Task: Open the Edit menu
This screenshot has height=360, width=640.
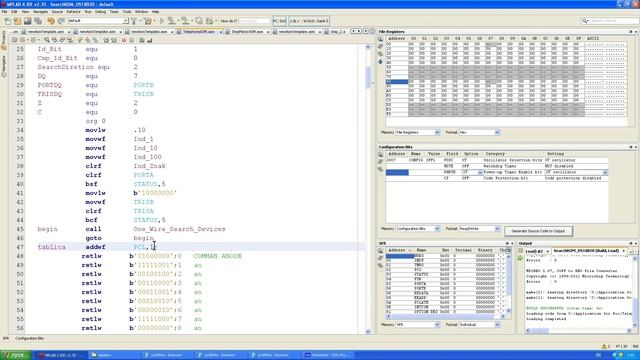Action: [x=14, y=12]
